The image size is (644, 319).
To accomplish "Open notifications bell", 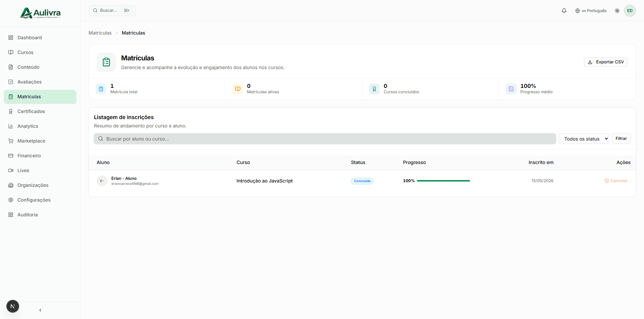I will coord(564,11).
